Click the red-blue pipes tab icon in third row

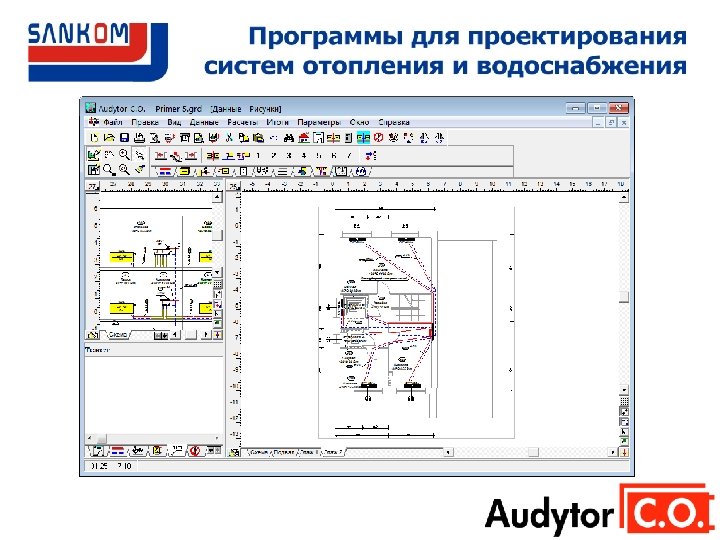point(166,171)
